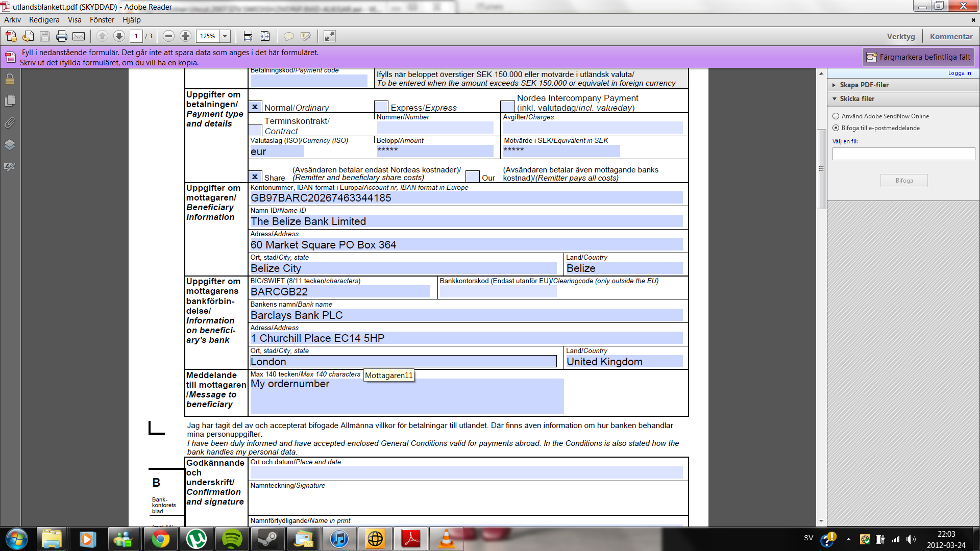
Task: Click the sticky note comment icon
Action: [x=288, y=36]
